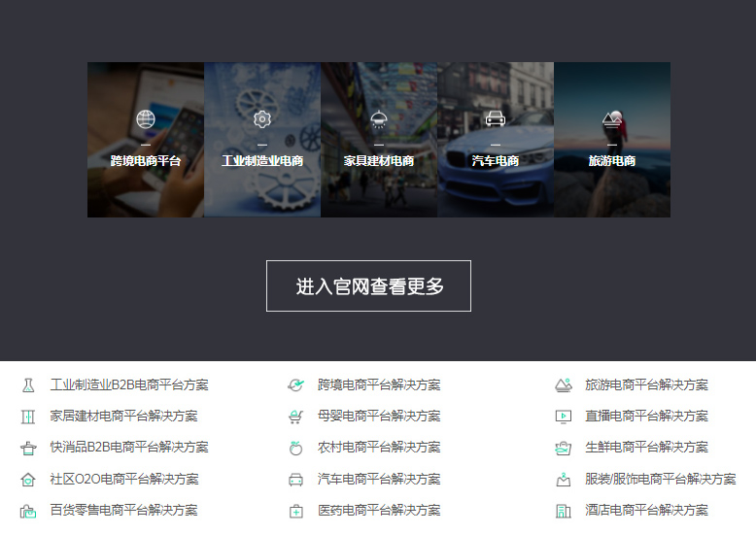The width and height of the screenshot is (756, 534).
Task: Click the pot icon beside 快消品B2B电商平台解决方案
Action: 28,449
